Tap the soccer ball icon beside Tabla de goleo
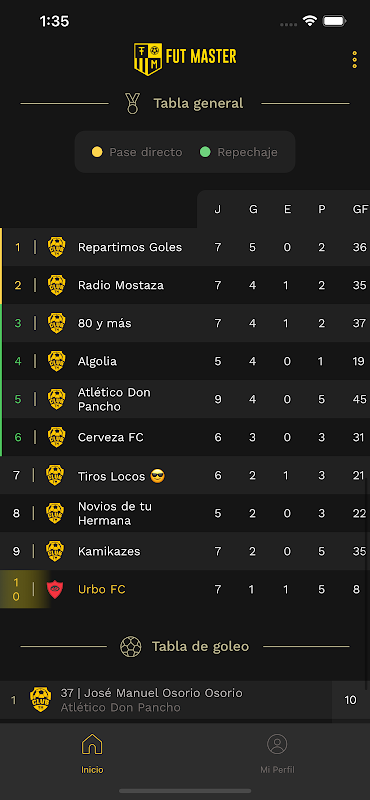Screen dimensions: 370x800 [x=131, y=646]
